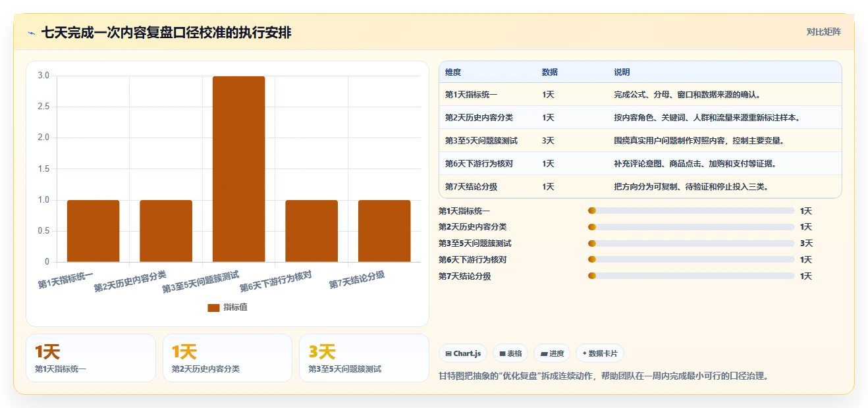Click the 3天 cell in the table

[548, 141]
